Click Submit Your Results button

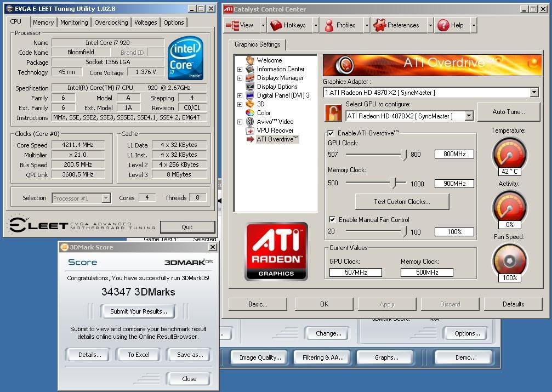[x=138, y=311]
